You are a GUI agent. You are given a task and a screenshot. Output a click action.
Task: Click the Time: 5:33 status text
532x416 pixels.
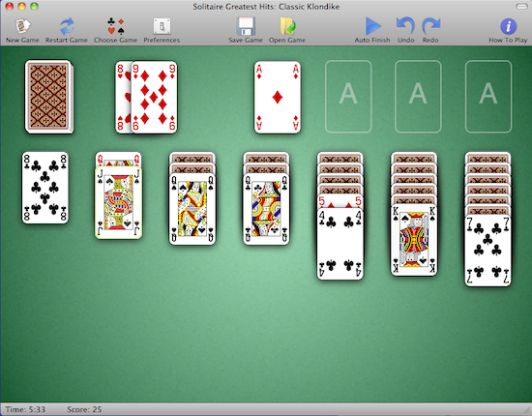point(25,409)
